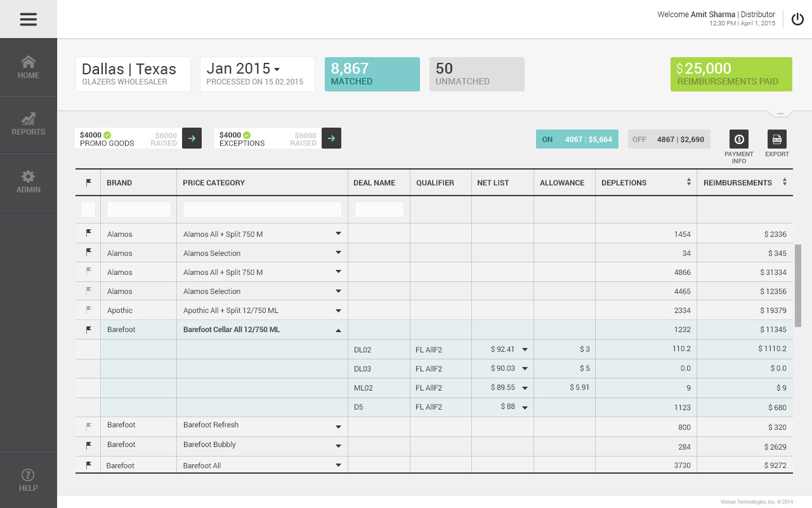This screenshot has height=508, width=812.
Task: Open the hamburger menu
Action: (x=28, y=19)
